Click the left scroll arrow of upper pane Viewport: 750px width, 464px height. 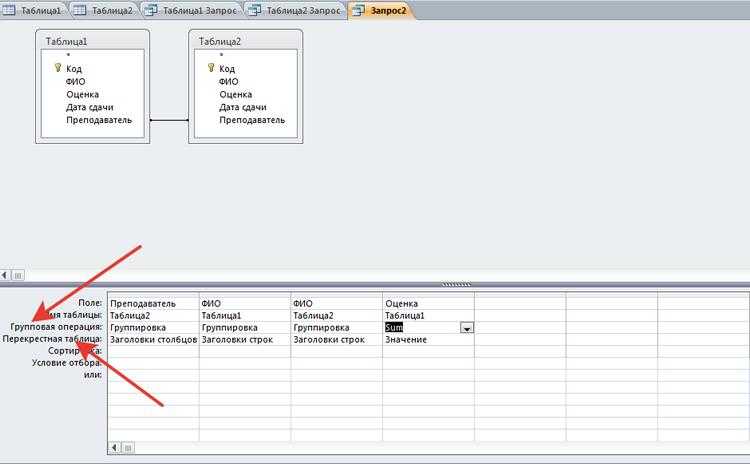pyautogui.click(x=6, y=273)
